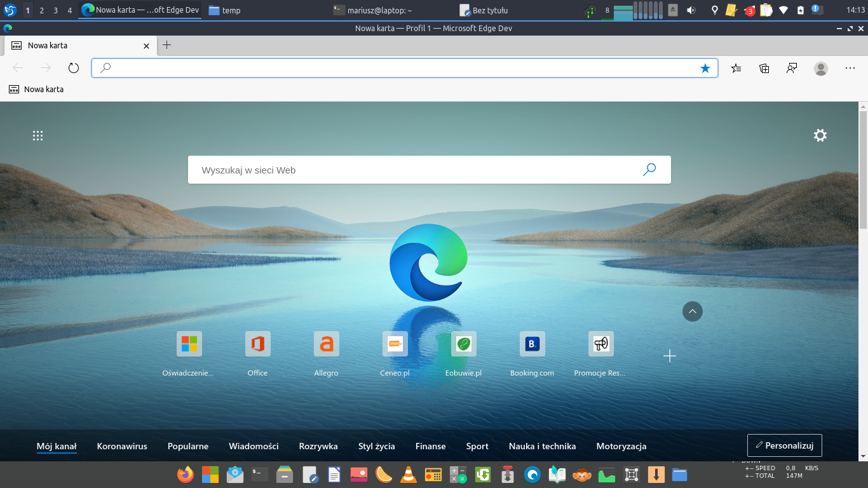868x488 pixels.
Task: Open page settings gear on new tab page
Action: coord(820,135)
